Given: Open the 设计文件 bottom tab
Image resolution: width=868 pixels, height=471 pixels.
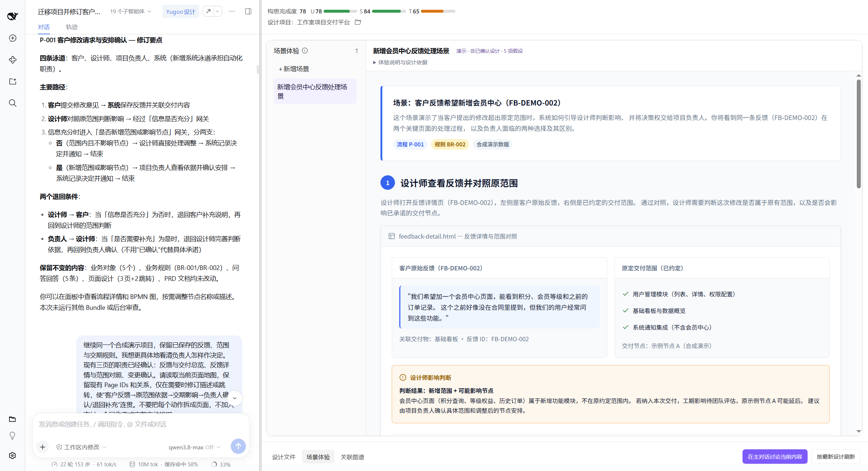Looking at the screenshot, I should point(284,457).
